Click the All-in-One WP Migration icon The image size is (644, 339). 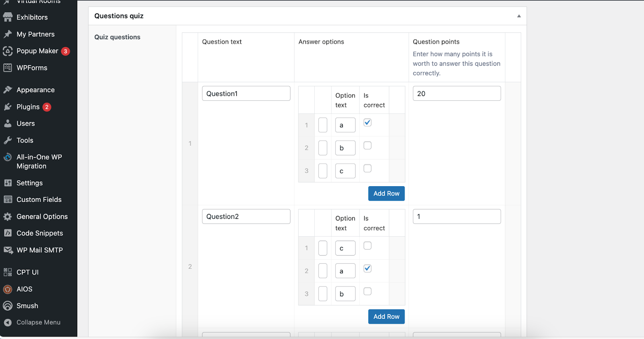[8, 157]
